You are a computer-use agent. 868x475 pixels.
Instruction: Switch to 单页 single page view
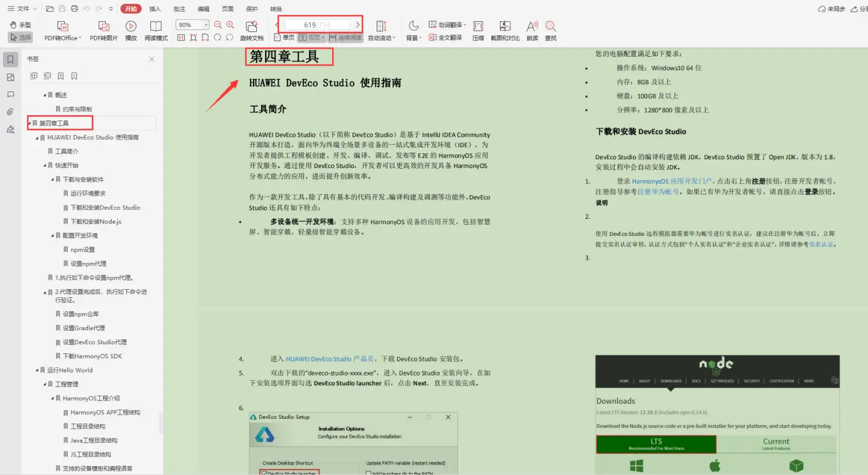tap(284, 38)
